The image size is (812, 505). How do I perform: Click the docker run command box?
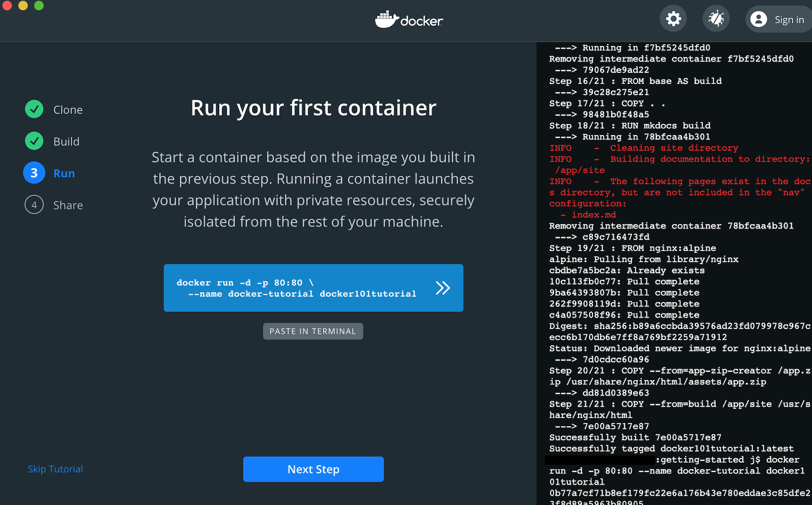tap(297, 288)
